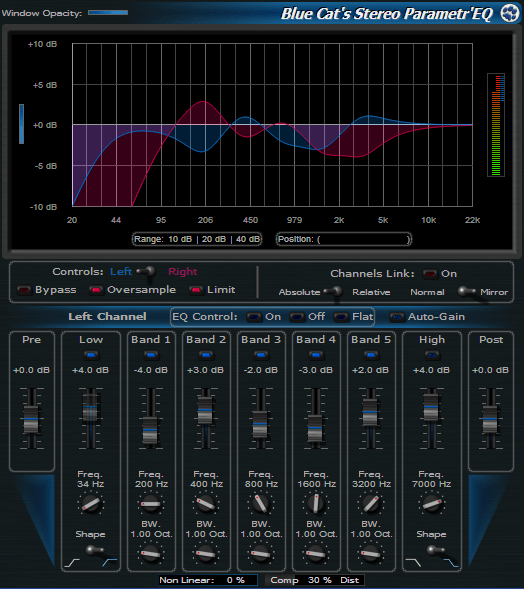Image resolution: width=524 pixels, height=589 pixels.
Task: Toggle the Band 3 enable LED
Action: (261, 355)
